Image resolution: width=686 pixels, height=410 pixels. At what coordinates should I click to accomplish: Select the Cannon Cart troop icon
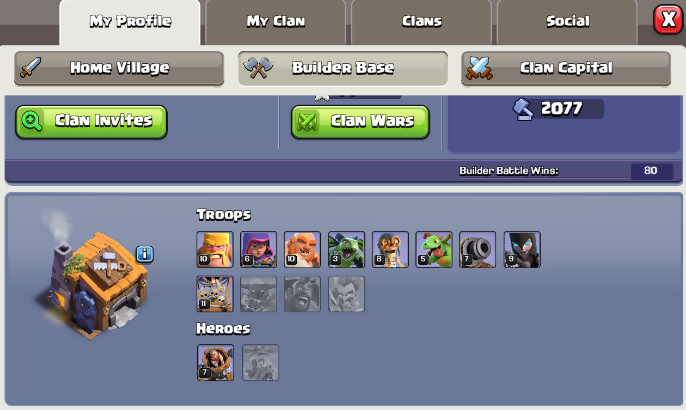click(478, 249)
